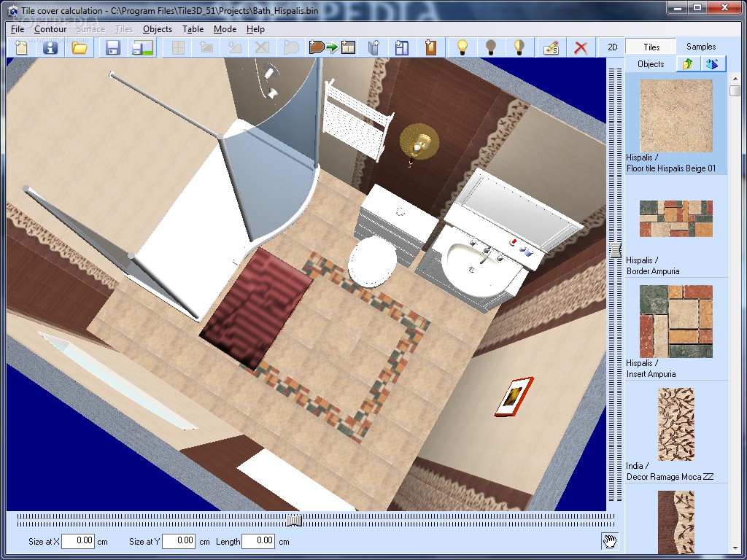The image size is (747, 560).
Task: Select the Border Ampuria tile thumbnail
Action: tap(676, 219)
